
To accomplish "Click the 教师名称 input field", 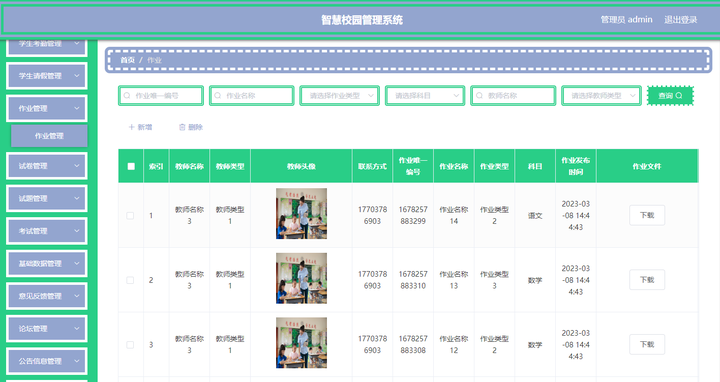I will [513, 96].
